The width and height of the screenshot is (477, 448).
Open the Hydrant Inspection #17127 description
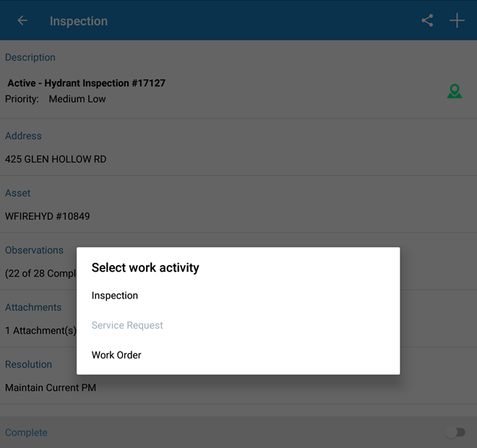[x=87, y=83]
